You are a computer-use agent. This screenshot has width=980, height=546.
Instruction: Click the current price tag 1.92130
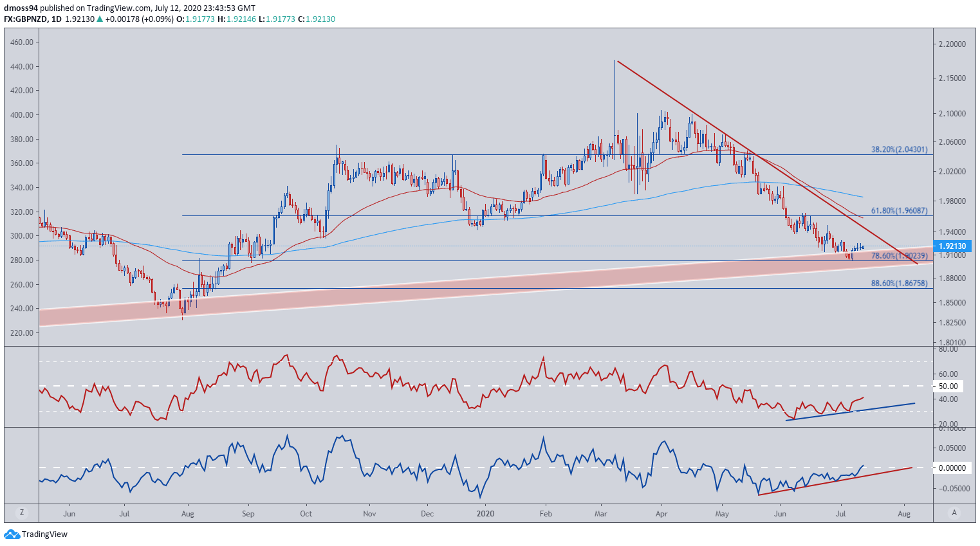[954, 246]
